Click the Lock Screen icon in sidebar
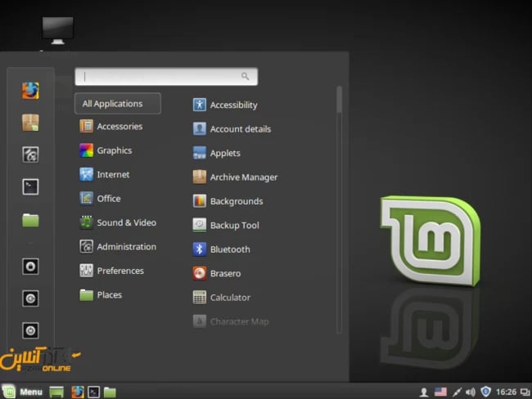Screen dimensions: 532x399 tap(30, 267)
